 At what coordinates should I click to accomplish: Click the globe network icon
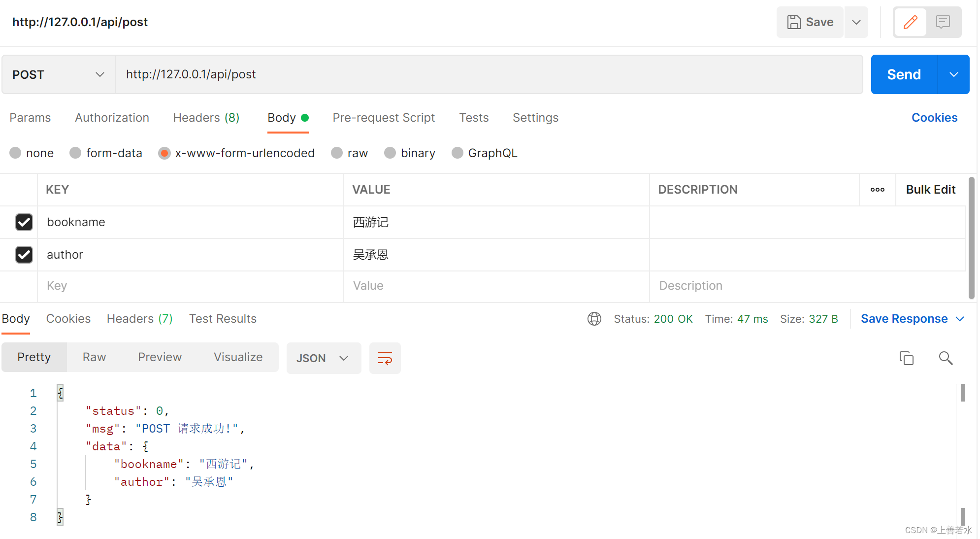click(594, 319)
